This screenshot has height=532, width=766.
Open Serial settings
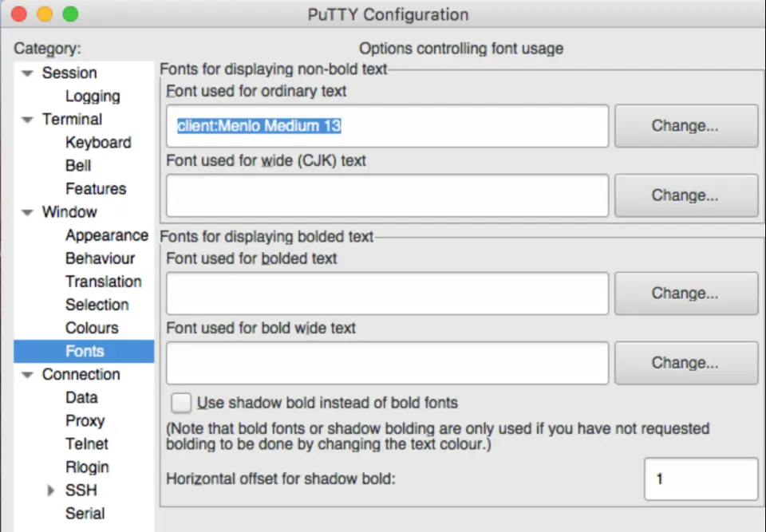(x=85, y=514)
